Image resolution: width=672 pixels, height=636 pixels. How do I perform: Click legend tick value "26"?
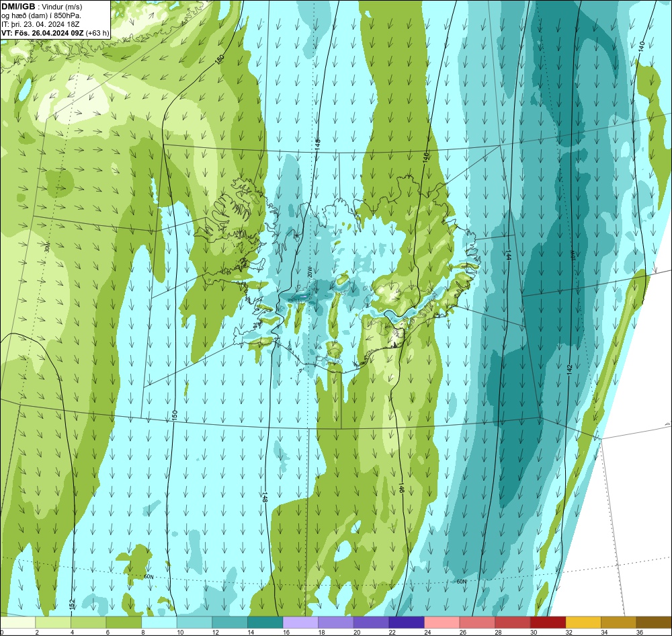click(463, 632)
